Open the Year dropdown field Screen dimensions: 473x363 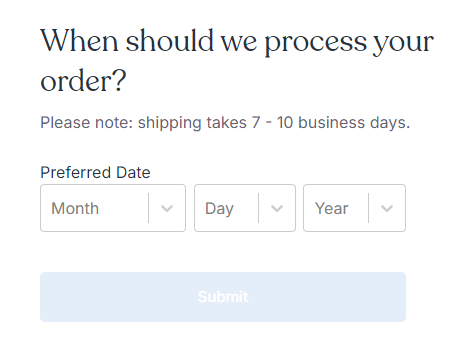[x=354, y=208]
